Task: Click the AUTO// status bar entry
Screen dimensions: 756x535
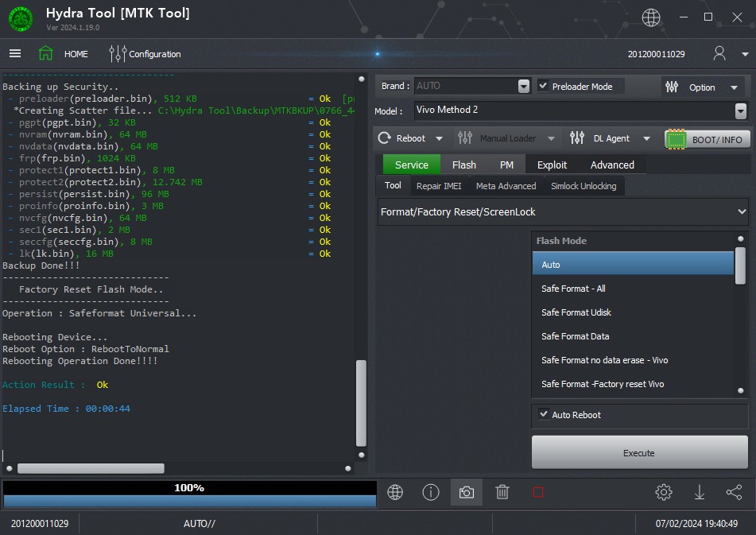Action: [x=199, y=523]
